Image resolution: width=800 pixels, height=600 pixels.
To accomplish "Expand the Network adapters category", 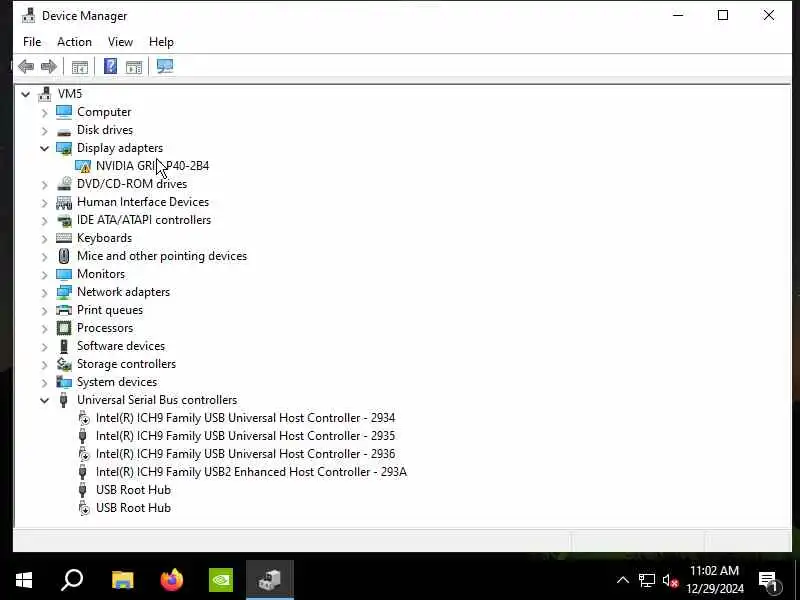I will [44, 293].
